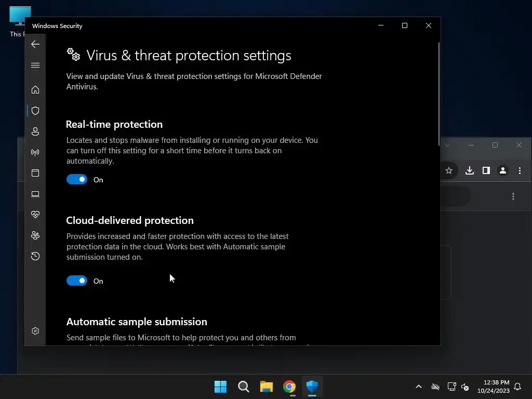
Task: Toggle Chrome side panel icon
Action: (486, 170)
